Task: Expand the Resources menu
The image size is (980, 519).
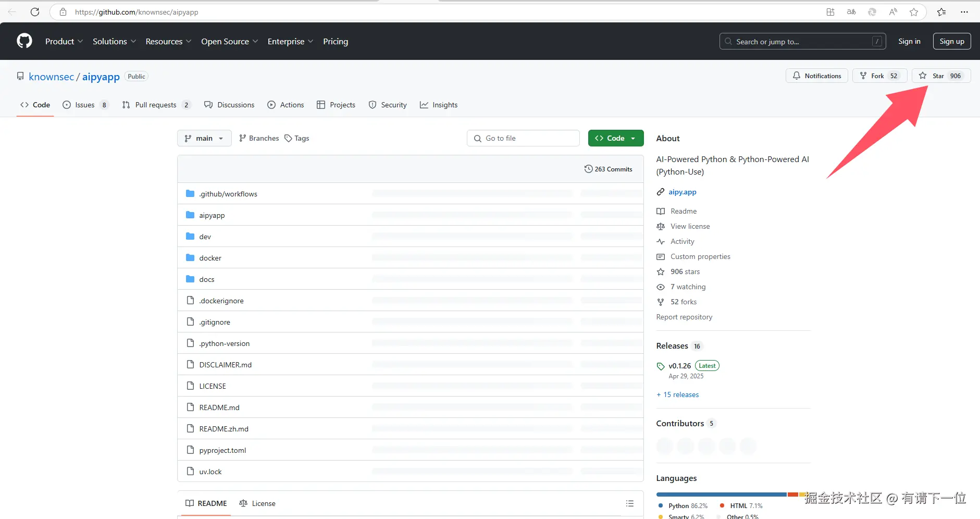Action: (x=168, y=41)
